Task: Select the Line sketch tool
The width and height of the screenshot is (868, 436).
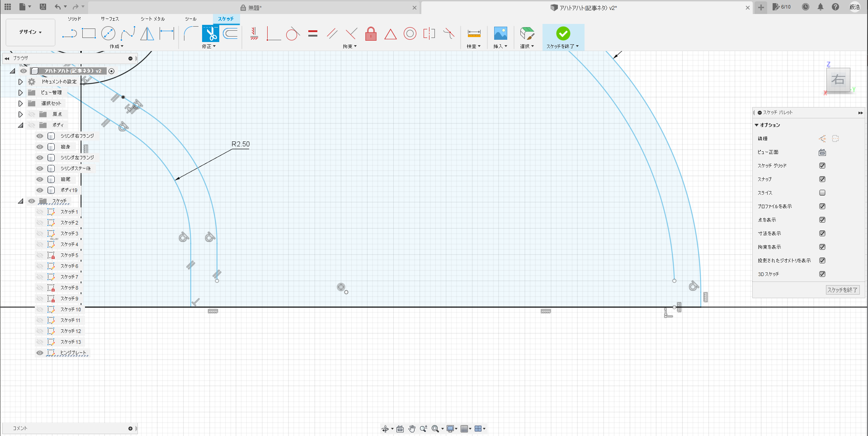Action: [x=69, y=33]
